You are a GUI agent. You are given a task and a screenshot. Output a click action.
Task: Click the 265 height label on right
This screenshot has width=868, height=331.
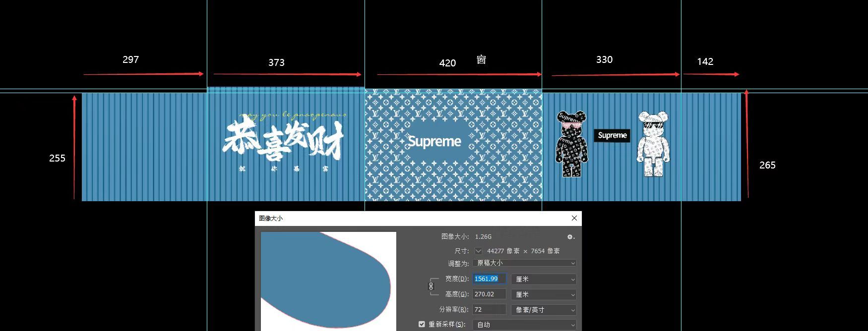767,165
